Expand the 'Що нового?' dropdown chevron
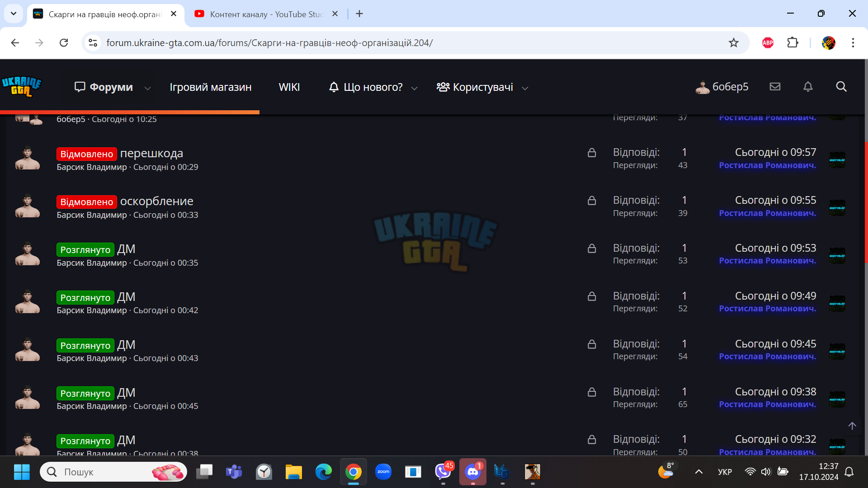 pos(414,88)
